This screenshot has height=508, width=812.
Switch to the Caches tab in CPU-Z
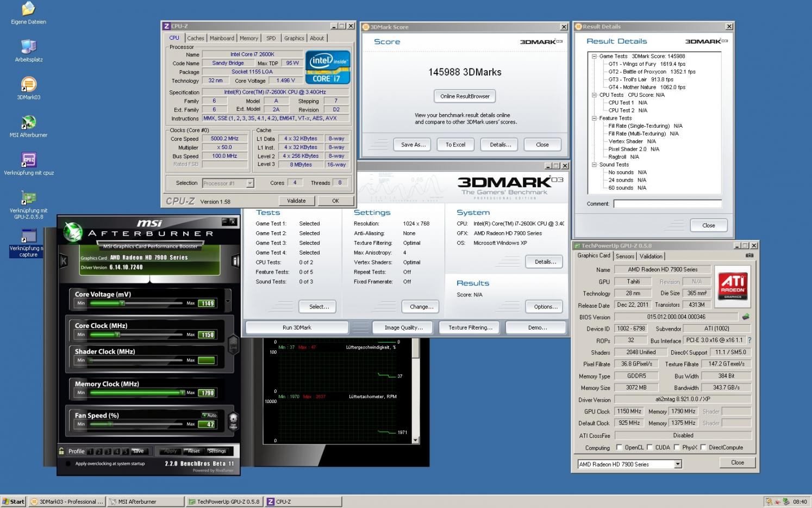click(x=196, y=38)
